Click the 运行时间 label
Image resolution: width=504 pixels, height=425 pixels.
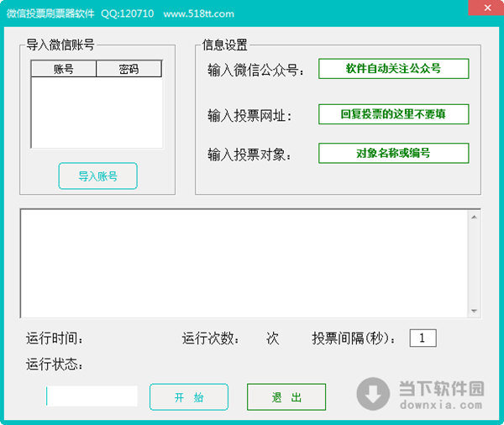pos(55,338)
